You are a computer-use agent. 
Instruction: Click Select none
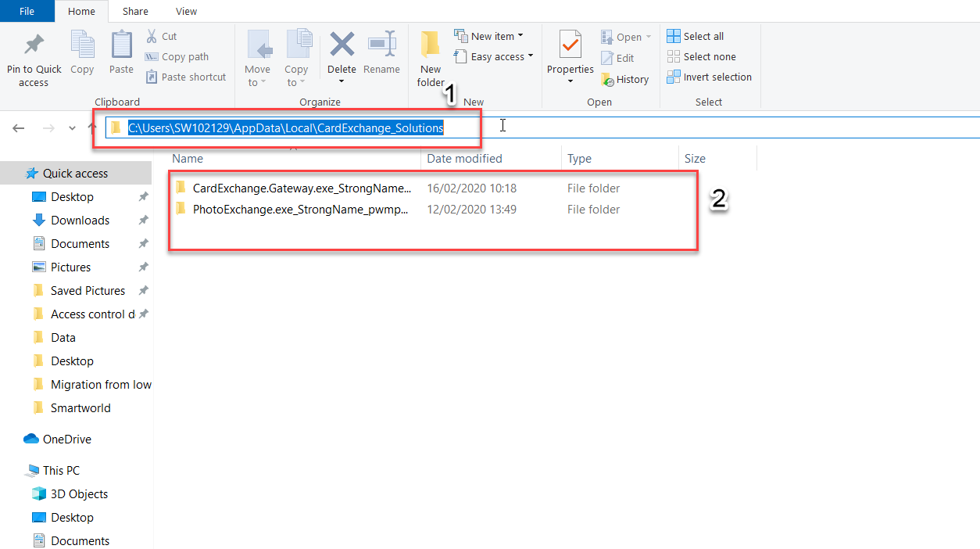pos(701,56)
